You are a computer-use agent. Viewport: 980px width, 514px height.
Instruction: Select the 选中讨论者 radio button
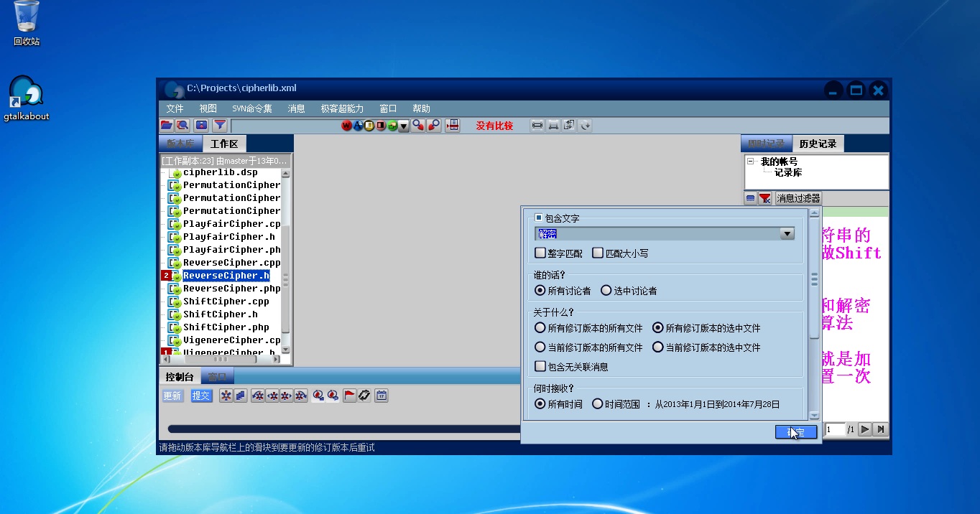coord(606,291)
